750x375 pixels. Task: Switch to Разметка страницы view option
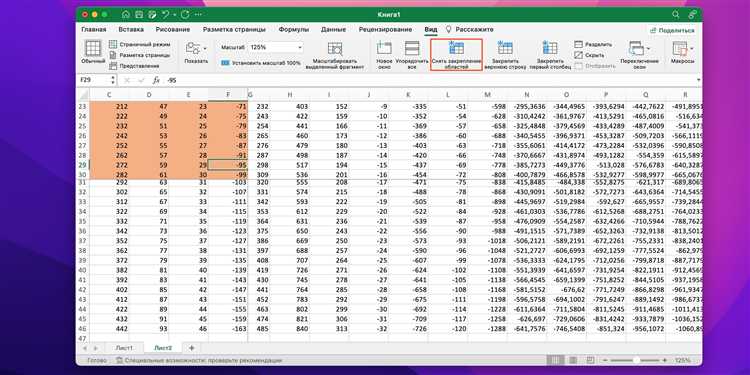[x=140, y=55]
